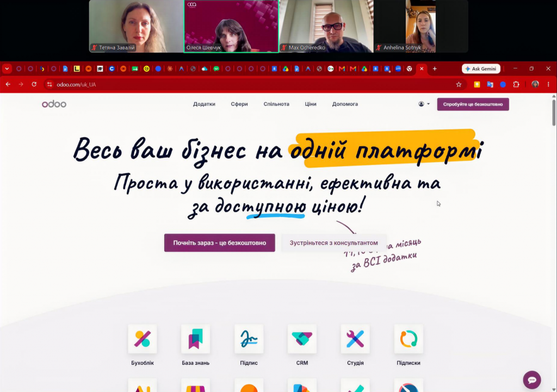Reload the current page
Screen dimensions: 557x392
[x=34, y=84]
